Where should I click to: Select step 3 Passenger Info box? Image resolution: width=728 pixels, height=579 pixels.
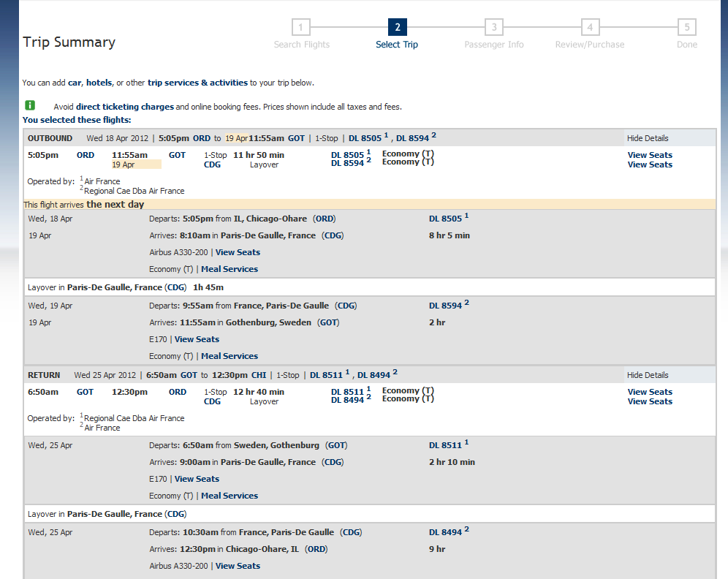tap(494, 28)
